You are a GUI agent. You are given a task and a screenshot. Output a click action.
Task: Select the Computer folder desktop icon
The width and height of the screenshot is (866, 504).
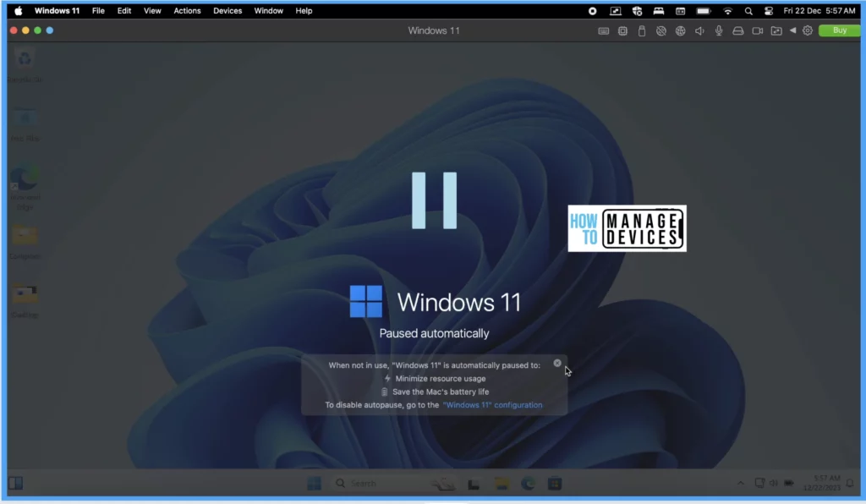coord(25,242)
